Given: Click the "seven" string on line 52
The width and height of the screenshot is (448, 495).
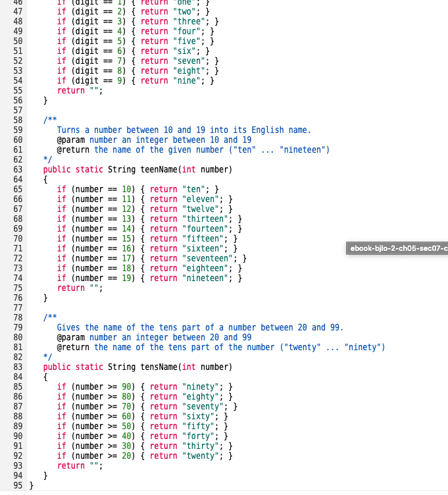Looking at the screenshot, I should pos(189,61).
